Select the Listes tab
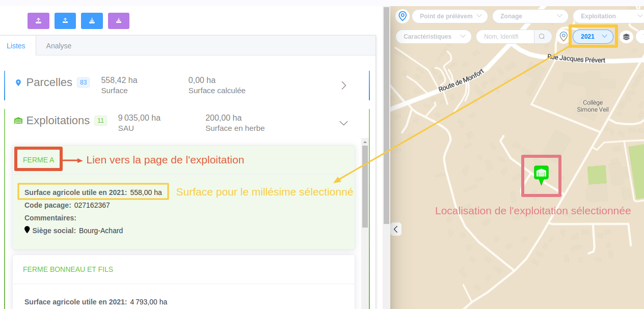The width and height of the screenshot is (644, 309). coord(16,45)
